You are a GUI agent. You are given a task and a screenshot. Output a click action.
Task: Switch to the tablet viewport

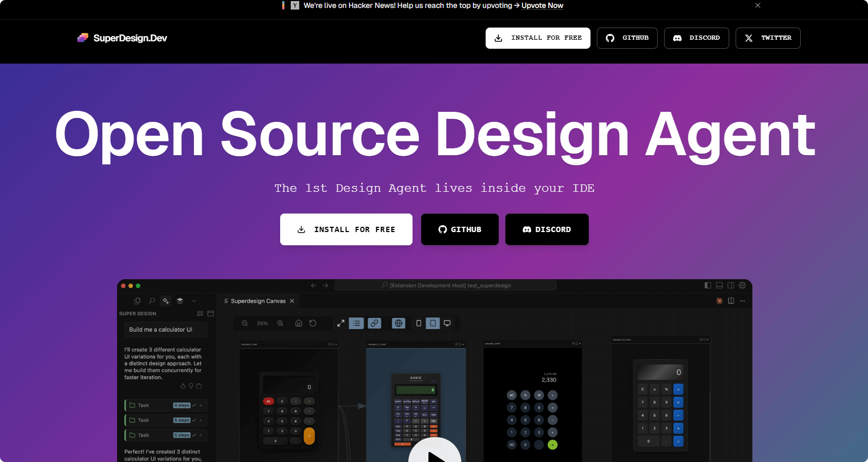433,323
